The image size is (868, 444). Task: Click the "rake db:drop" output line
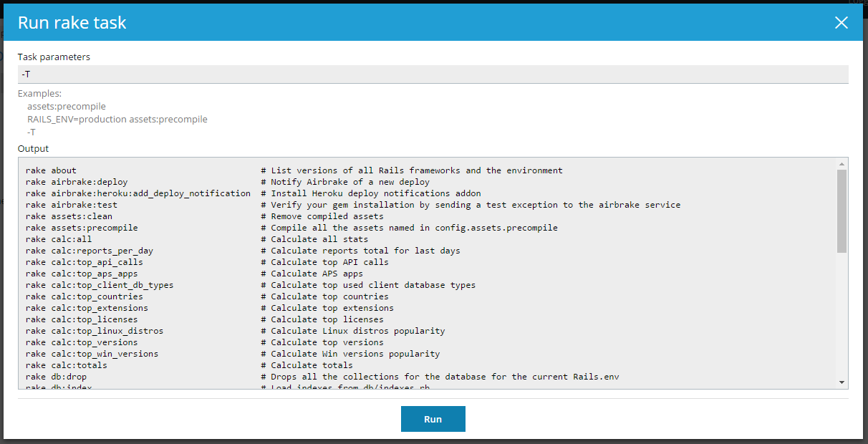pos(56,377)
